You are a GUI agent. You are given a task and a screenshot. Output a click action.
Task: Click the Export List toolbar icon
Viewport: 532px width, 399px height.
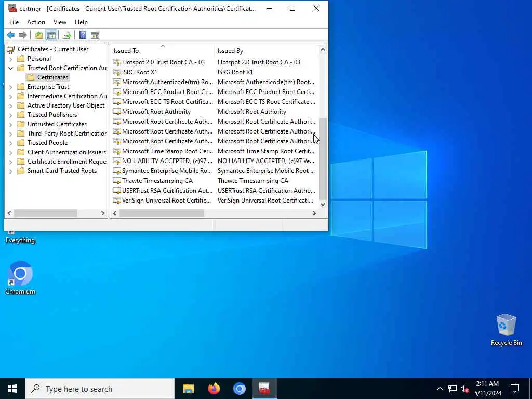pyautogui.click(x=67, y=35)
